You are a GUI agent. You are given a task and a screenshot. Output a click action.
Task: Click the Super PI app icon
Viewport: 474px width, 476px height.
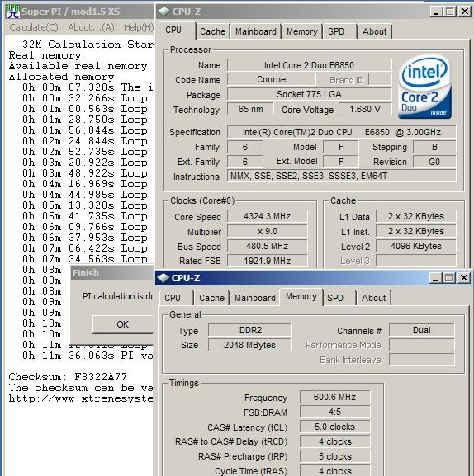tap(13, 12)
